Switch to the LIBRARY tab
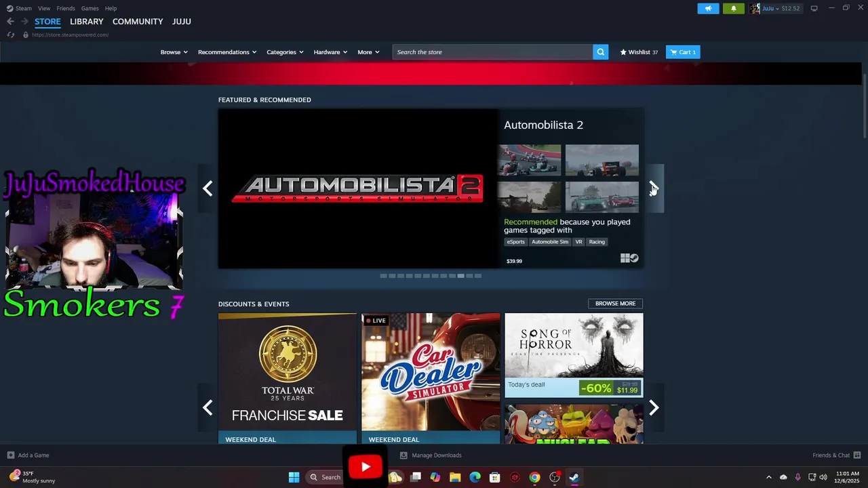The height and width of the screenshot is (488, 868). [87, 22]
